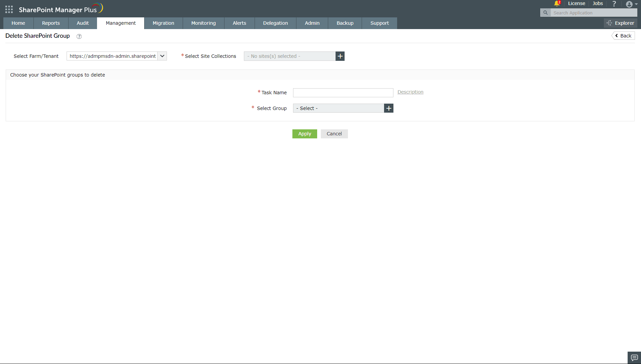The image size is (641, 364).
Task: Go to the Home tab
Action: [x=18, y=23]
